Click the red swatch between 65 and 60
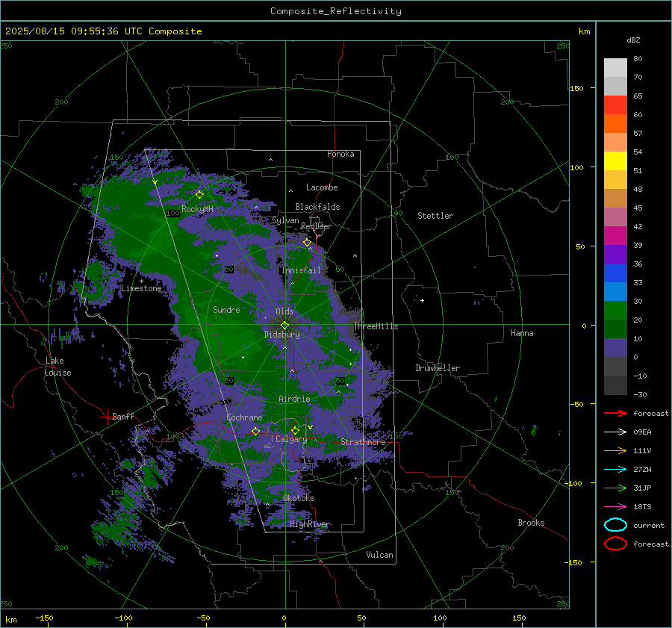The image size is (672, 628). tap(615, 105)
